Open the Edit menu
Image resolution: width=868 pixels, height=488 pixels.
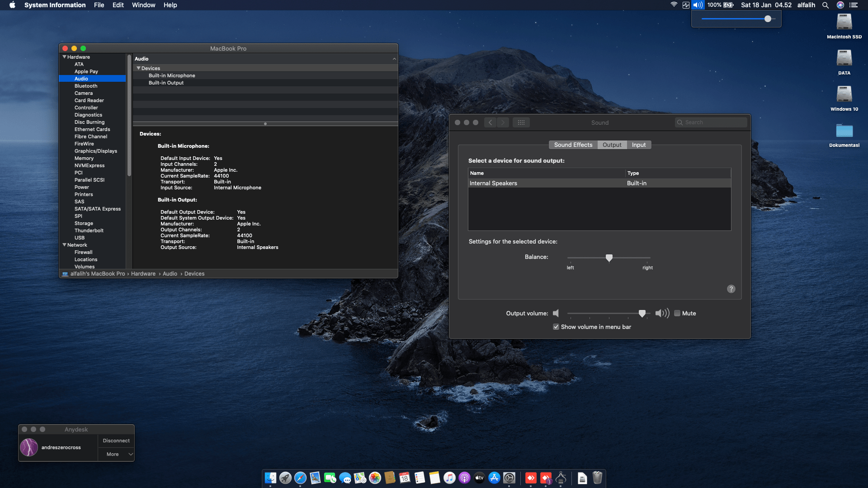(x=118, y=5)
